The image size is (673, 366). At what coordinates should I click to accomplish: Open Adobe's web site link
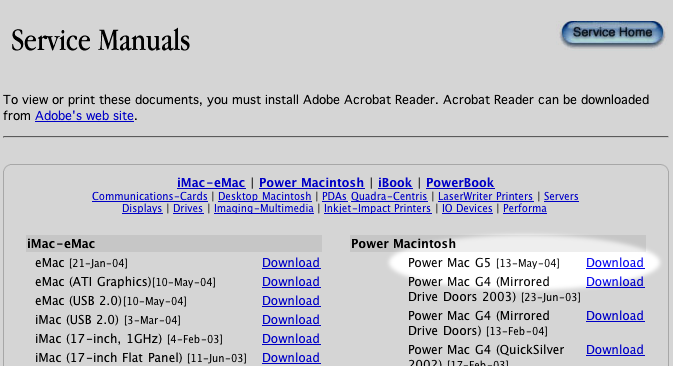tap(85, 116)
